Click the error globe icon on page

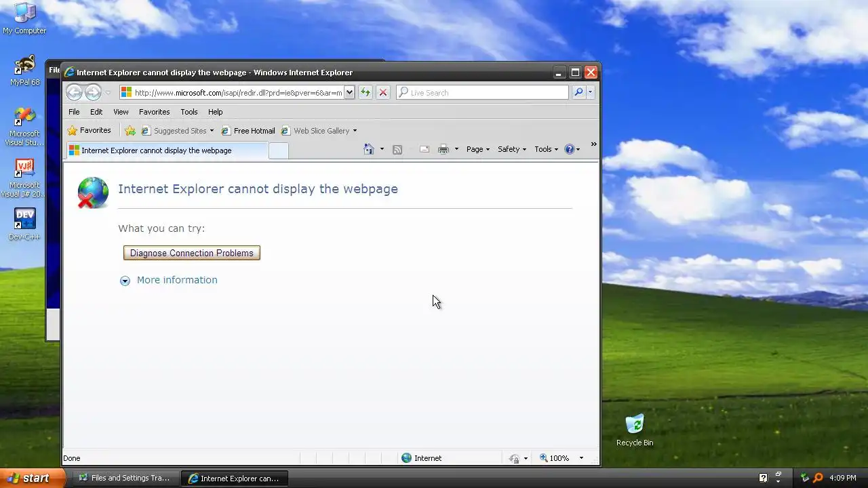click(93, 192)
